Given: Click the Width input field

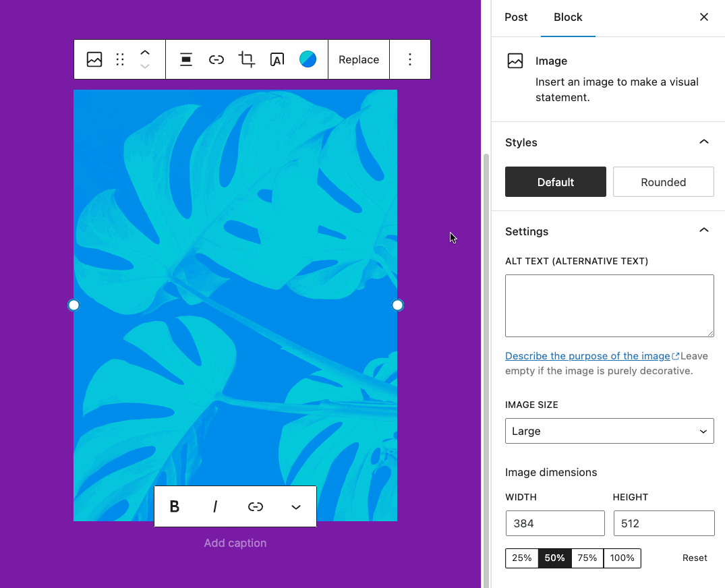Looking at the screenshot, I should pyautogui.click(x=555, y=523).
